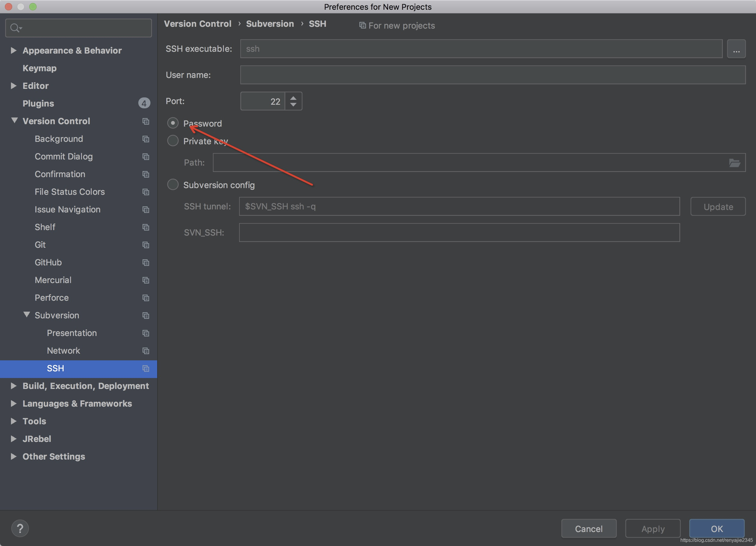Click the copy icon next to Confirmation
756x546 pixels.
(146, 174)
